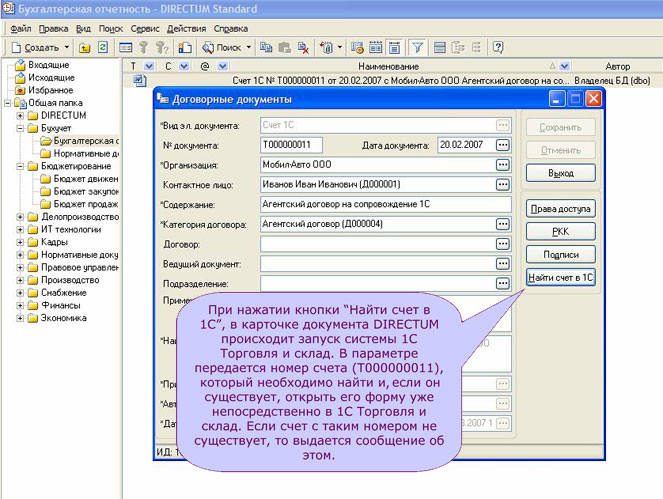Open the Файл menu
Image resolution: width=663 pixels, height=499 pixels.
pyautogui.click(x=21, y=29)
